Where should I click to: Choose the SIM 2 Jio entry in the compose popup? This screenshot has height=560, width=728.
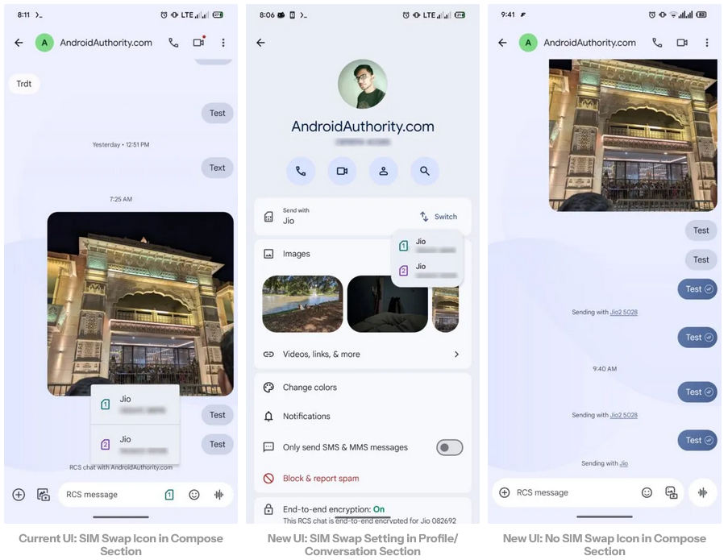(x=135, y=445)
